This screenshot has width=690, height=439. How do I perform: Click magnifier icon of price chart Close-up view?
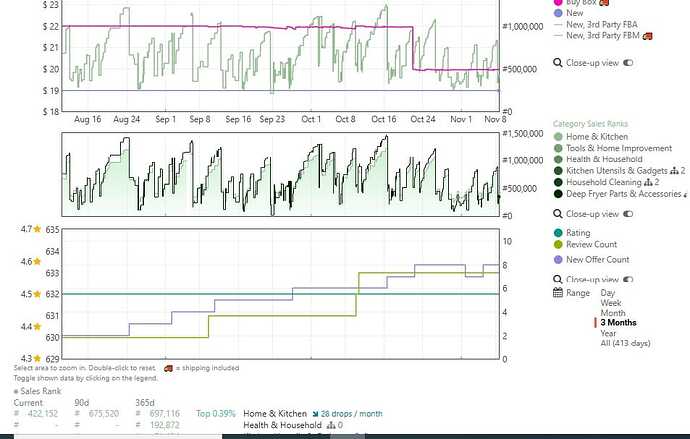click(558, 63)
